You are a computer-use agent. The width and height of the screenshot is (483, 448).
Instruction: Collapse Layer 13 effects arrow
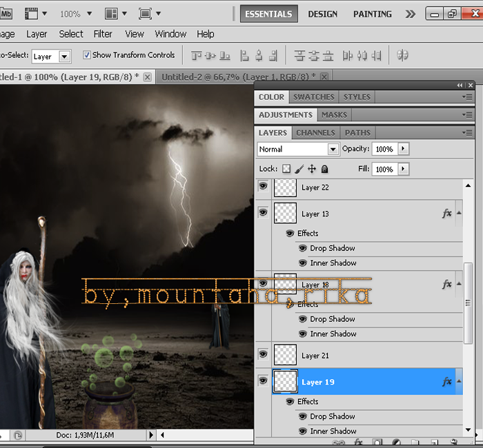459,213
